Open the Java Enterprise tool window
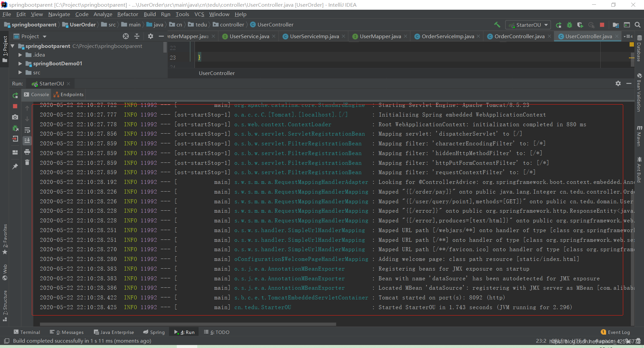The image size is (644, 348). click(x=114, y=332)
